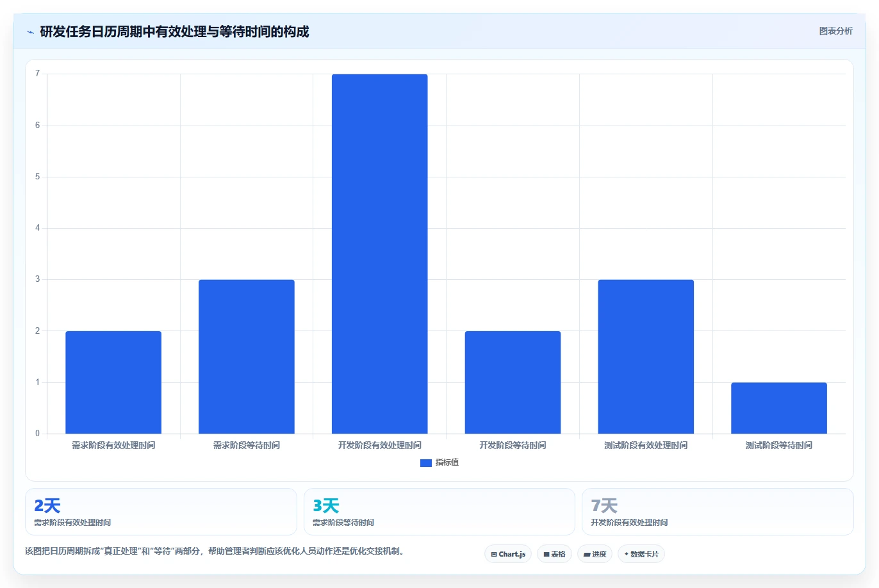
Task: Select the 数据卡片 tag chip
Action: pyautogui.click(x=641, y=554)
